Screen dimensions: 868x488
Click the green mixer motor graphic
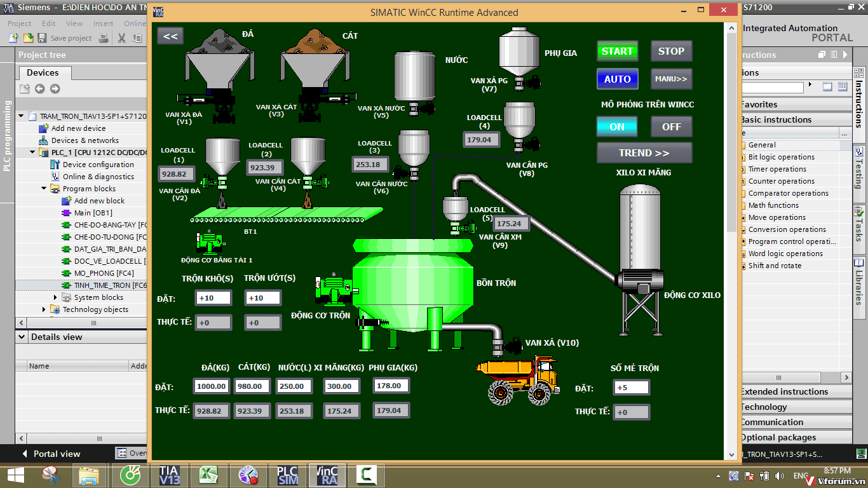tap(334, 290)
